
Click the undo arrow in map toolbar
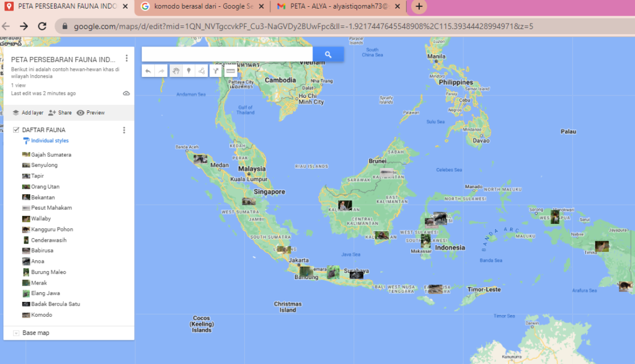click(x=148, y=71)
